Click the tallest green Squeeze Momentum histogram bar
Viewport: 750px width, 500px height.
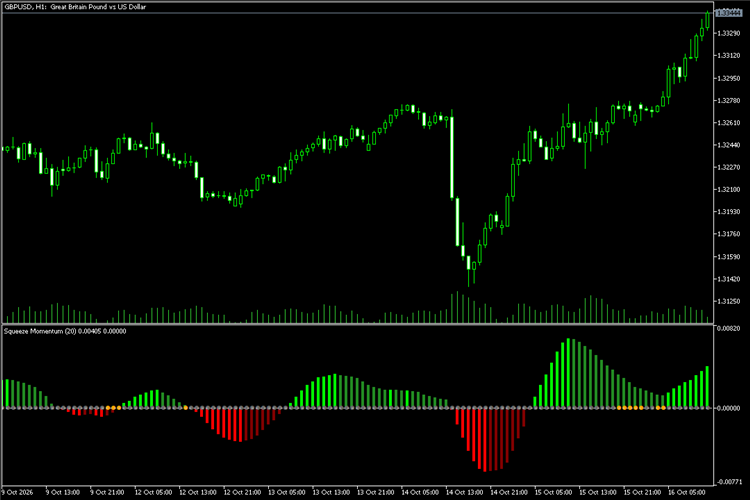coord(568,373)
